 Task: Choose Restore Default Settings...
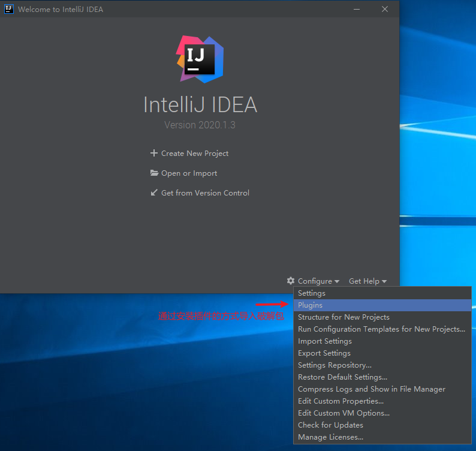point(382,377)
